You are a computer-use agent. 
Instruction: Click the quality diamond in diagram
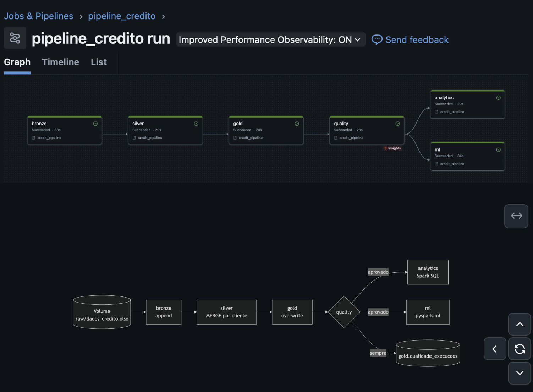tap(344, 312)
